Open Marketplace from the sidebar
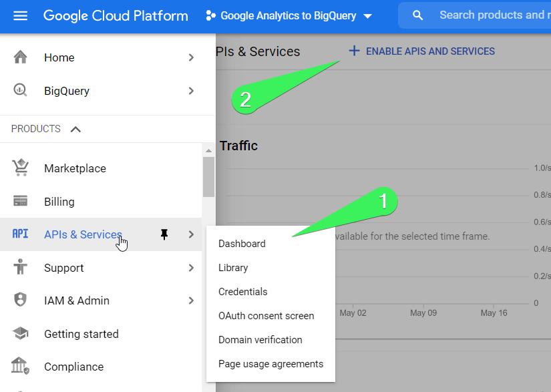 click(75, 168)
